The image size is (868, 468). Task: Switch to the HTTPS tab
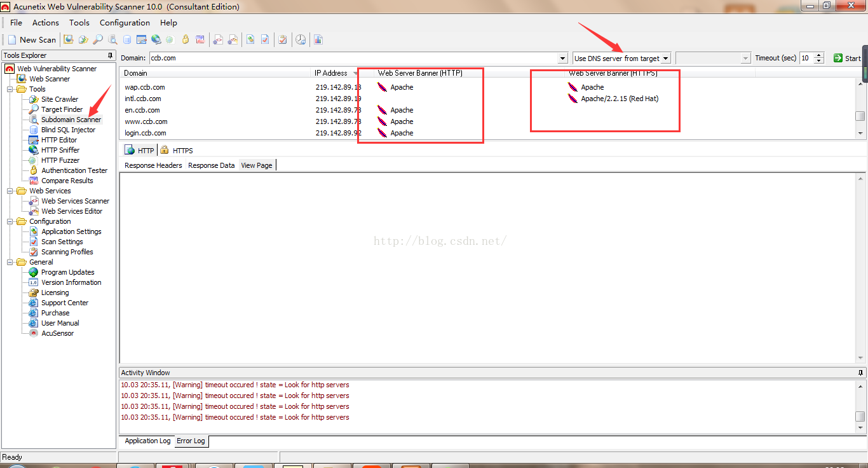177,150
